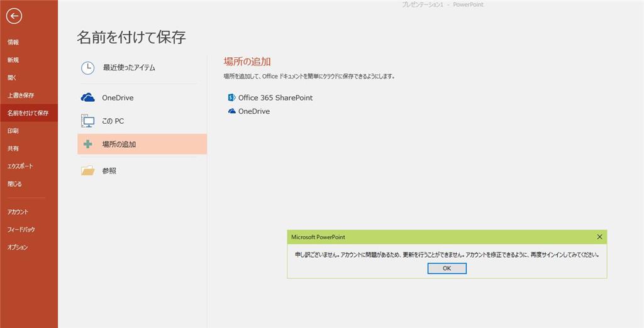Image resolution: width=644 pixels, height=328 pixels.
Task: Select 場所の追加 in the locations list
Action: point(142,144)
